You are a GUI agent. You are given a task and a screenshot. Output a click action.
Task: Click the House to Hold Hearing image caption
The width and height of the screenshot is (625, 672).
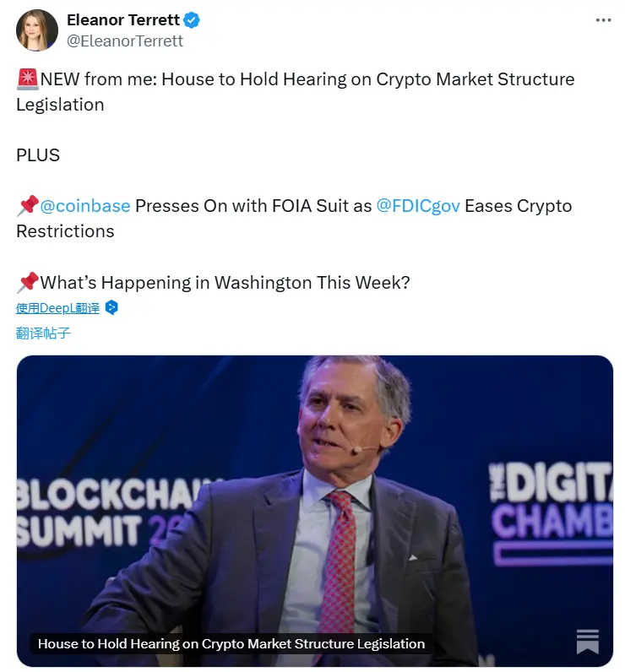pos(231,643)
